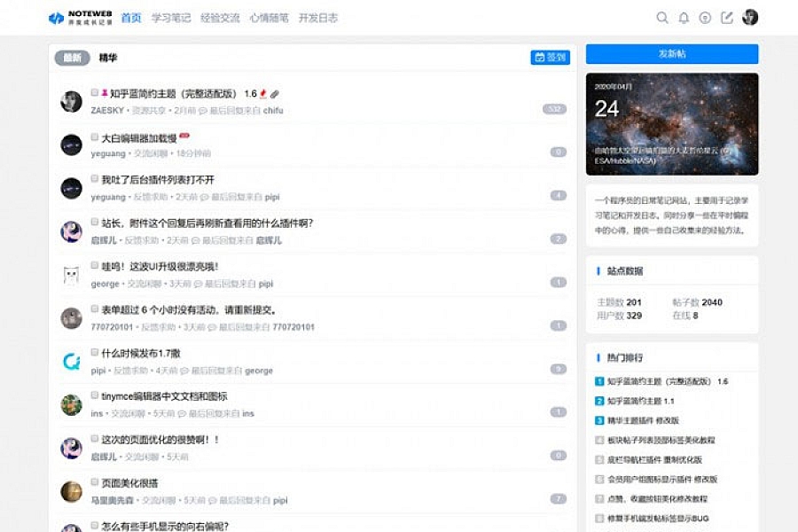Click the 热门排行 panel heading
Viewport: 798px width, 532px height.
625,358
